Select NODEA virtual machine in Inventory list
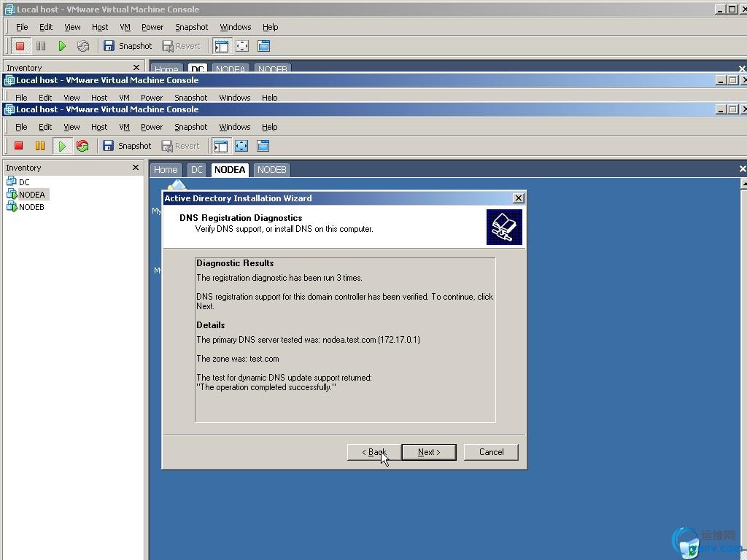This screenshot has width=747, height=560. [x=27, y=194]
